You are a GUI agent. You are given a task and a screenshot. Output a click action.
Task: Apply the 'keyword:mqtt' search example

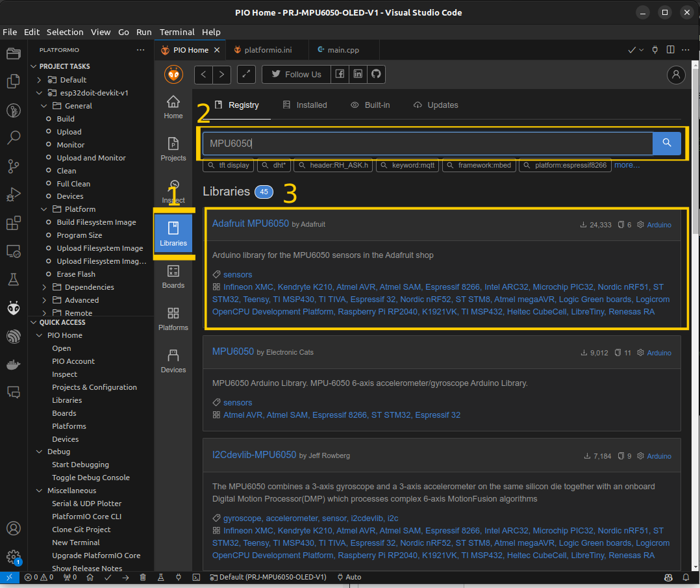point(408,165)
